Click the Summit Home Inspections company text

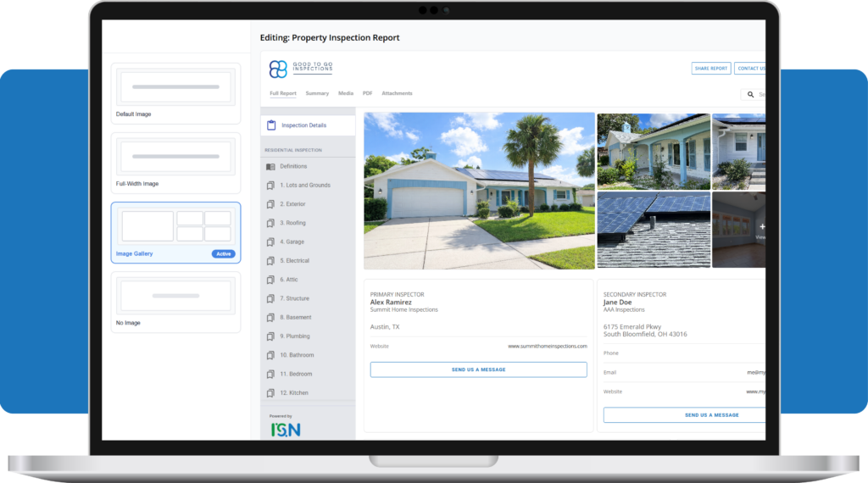pyautogui.click(x=404, y=310)
